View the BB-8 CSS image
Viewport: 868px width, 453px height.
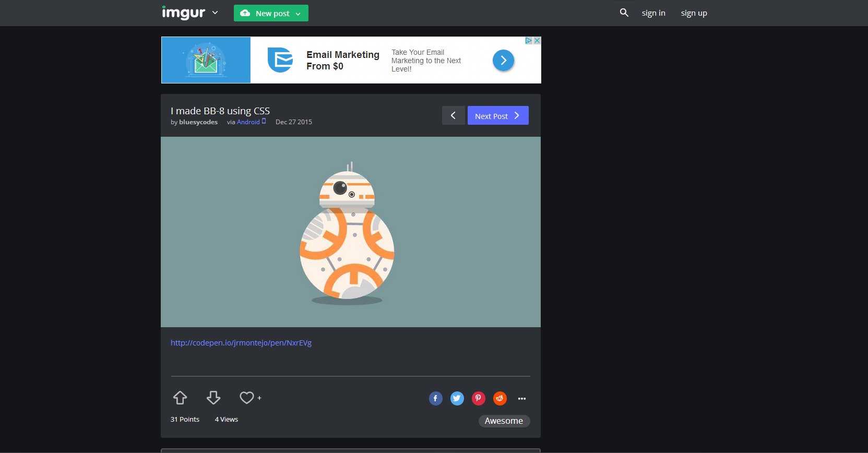[x=351, y=232]
